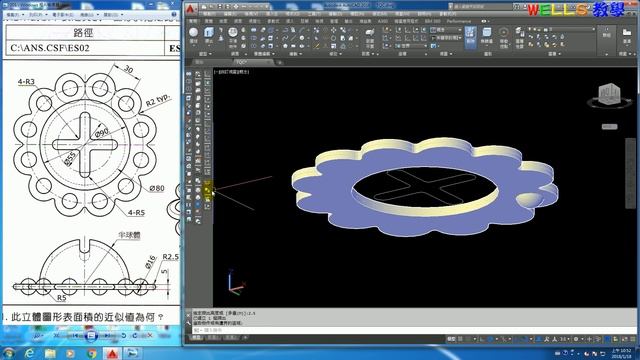
Task: Click the yellow line tool icon in ribbon
Action: [x=316, y=46]
